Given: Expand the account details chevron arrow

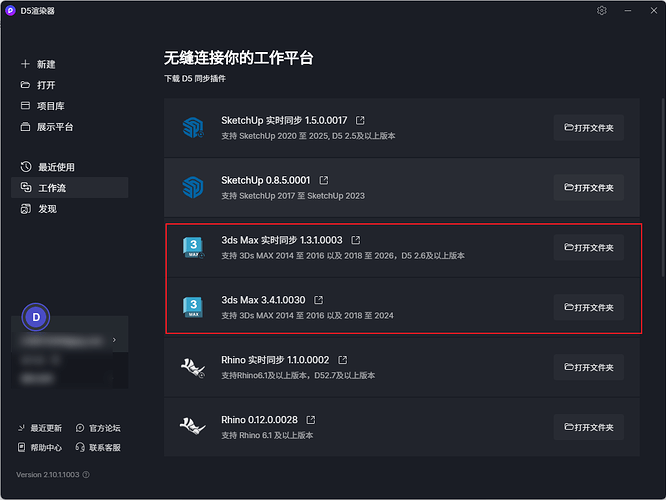Looking at the screenshot, I should pos(114,340).
